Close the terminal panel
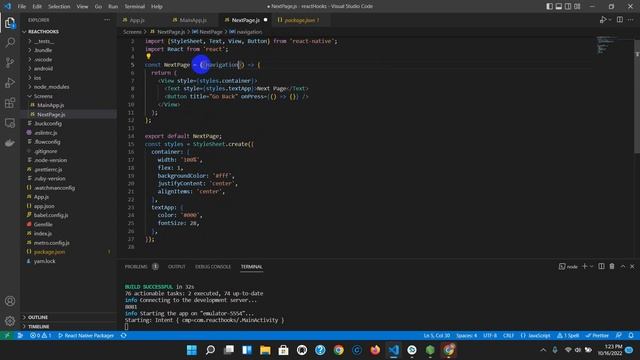This screenshot has height=360, width=640. click(632, 266)
